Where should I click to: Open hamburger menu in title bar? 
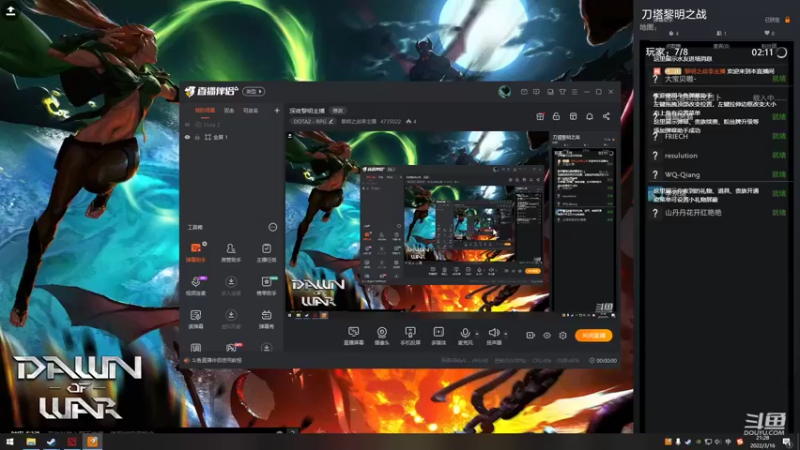click(574, 92)
